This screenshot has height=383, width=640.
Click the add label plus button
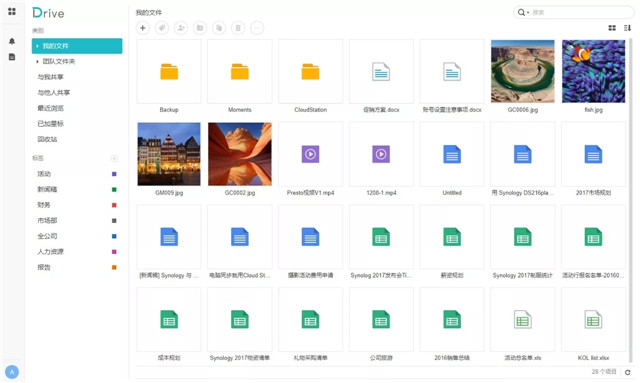[114, 158]
